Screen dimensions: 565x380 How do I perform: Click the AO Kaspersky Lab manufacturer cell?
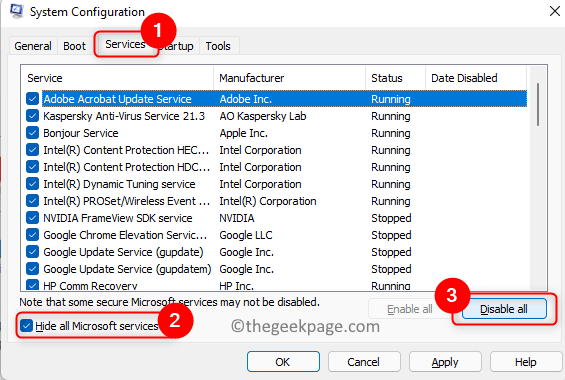tap(263, 116)
